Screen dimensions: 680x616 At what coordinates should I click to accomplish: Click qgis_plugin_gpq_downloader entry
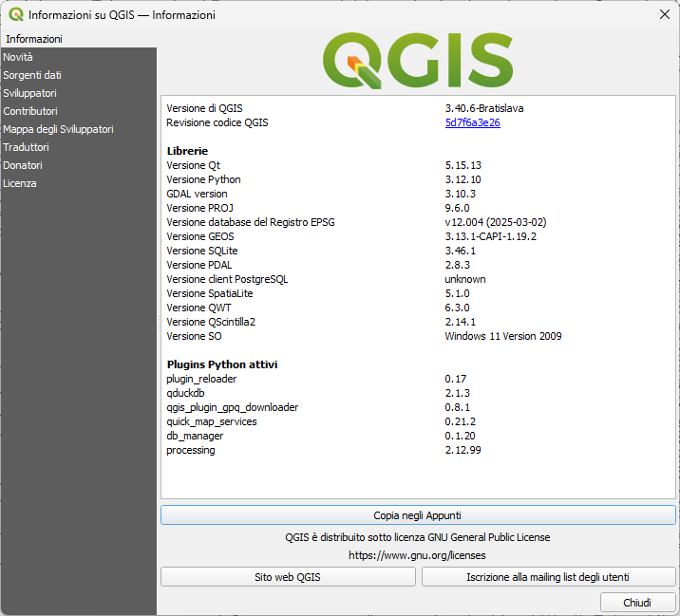(x=233, y=407)
